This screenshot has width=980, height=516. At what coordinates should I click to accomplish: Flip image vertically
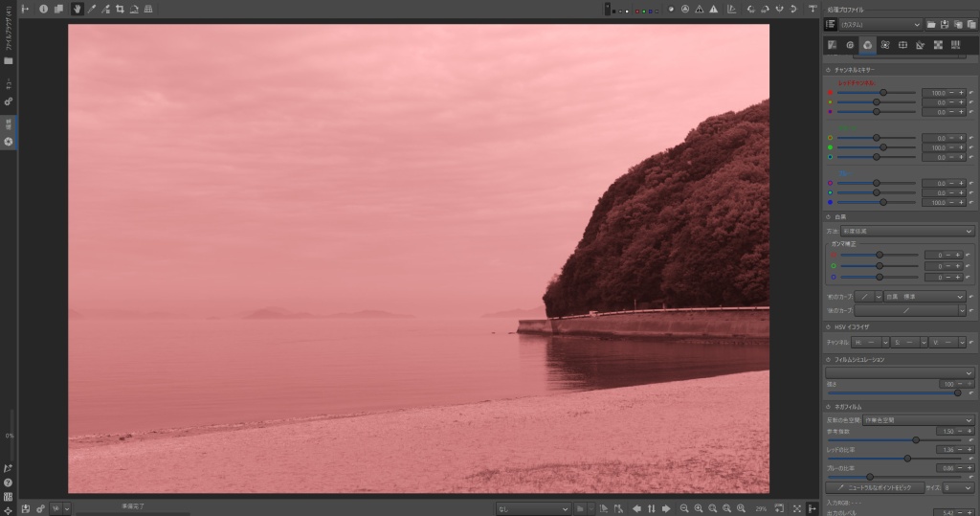coord(793,9)
